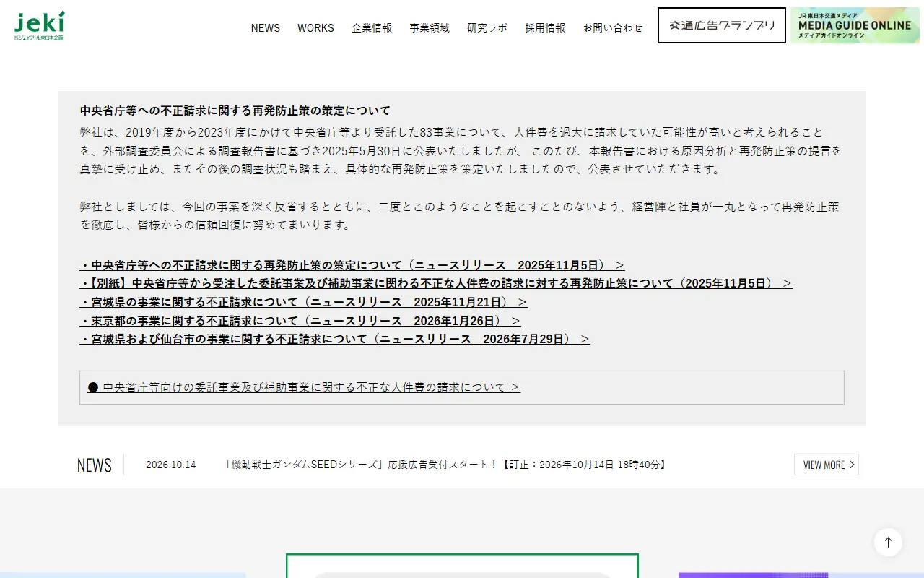Open the 採用情報 menu
Screen dimensions: 924x578
pyautogui.click(x=545, y=27)
